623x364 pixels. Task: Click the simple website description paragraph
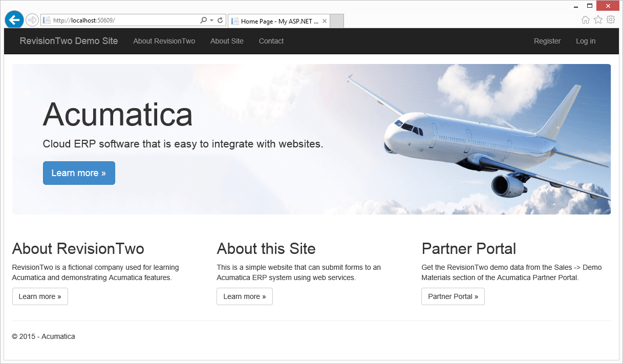click(299, 272)
